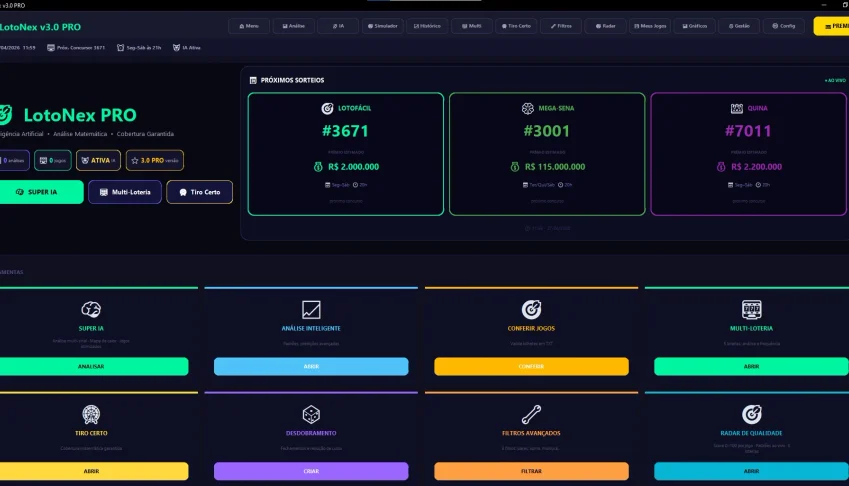Open the Análise nav item

(293, 26)
